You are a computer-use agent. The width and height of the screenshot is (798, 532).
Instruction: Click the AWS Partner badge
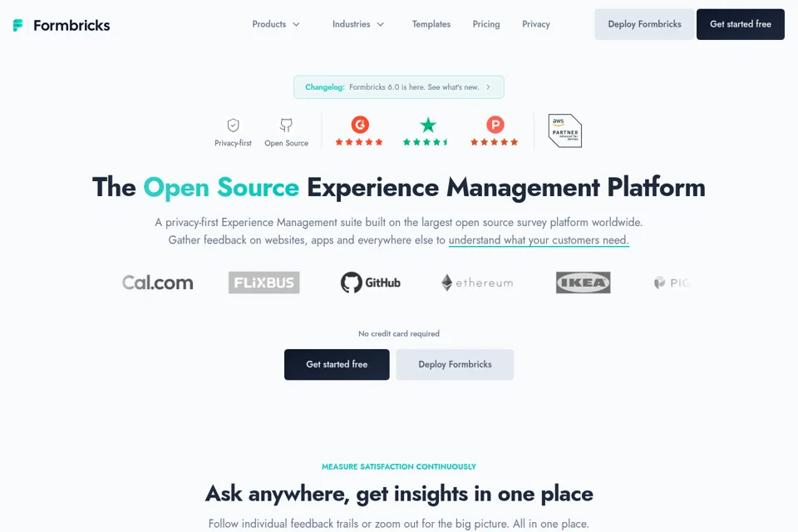point(565,131)
